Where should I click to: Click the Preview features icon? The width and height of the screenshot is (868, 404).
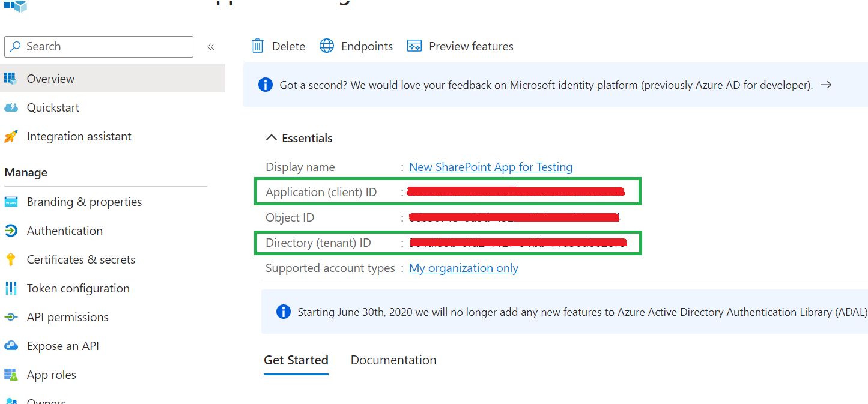pyautogui.click(x=414, y=46)
